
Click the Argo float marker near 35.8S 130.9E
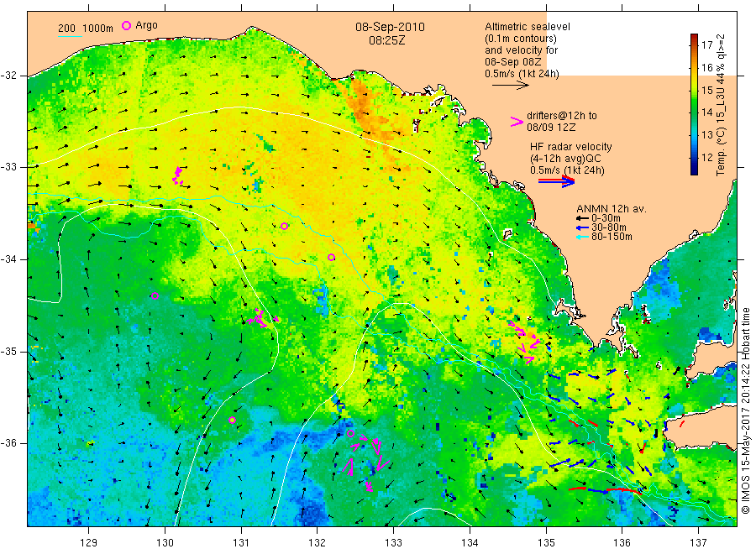coord(232,420)
